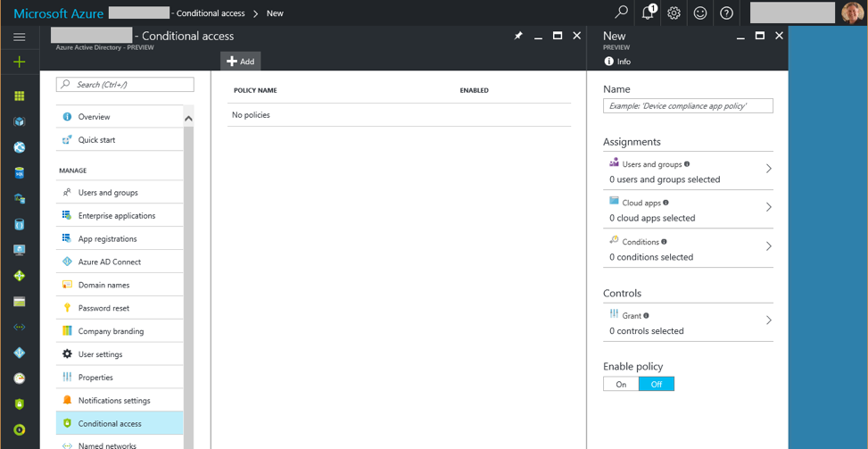
Task: Click the policy Name input field
Action: pyautogui.click(x=688, y=105)
